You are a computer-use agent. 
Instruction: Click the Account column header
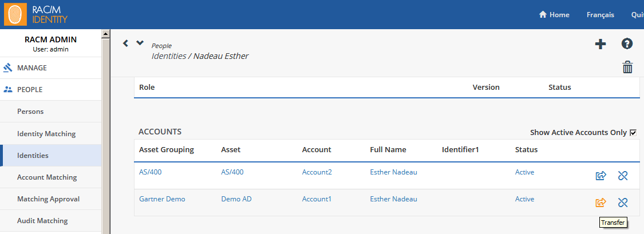point(316,150)
